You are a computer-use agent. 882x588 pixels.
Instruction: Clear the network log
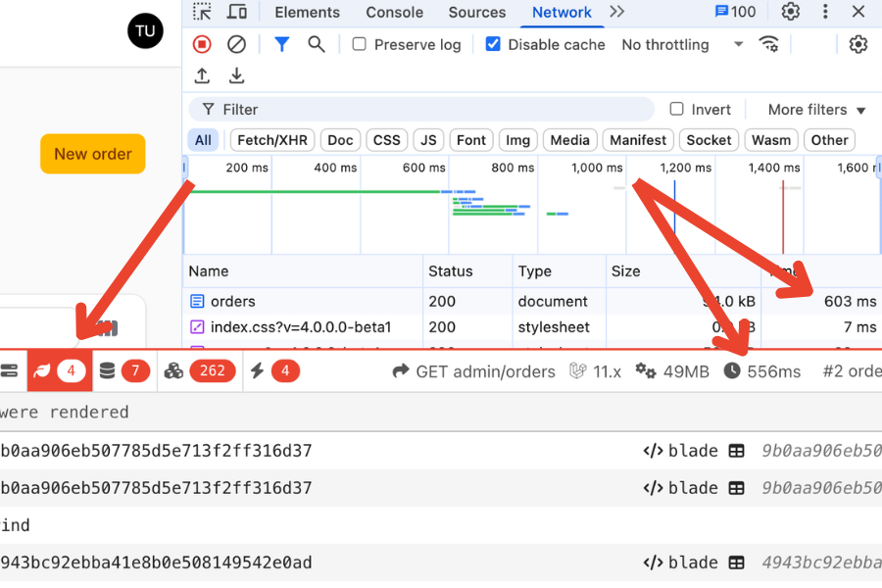(x=236, y=44)
